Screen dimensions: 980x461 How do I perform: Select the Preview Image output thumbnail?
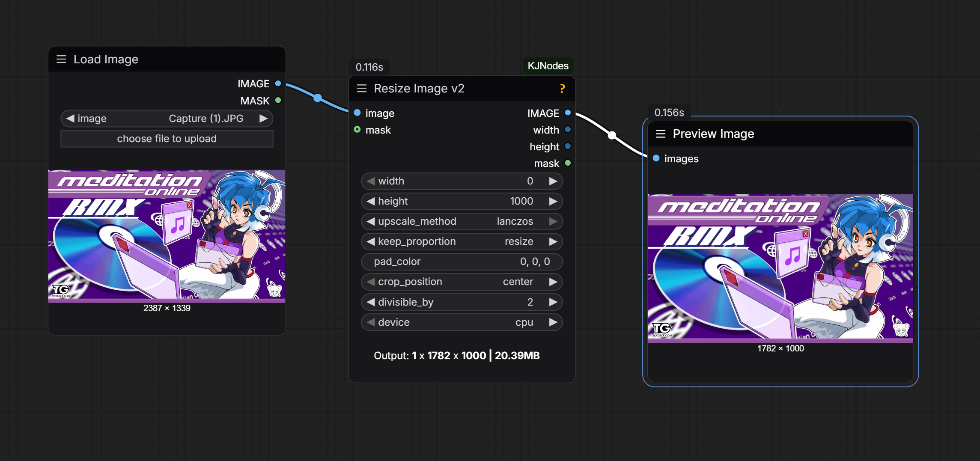[x=780, y=268]
